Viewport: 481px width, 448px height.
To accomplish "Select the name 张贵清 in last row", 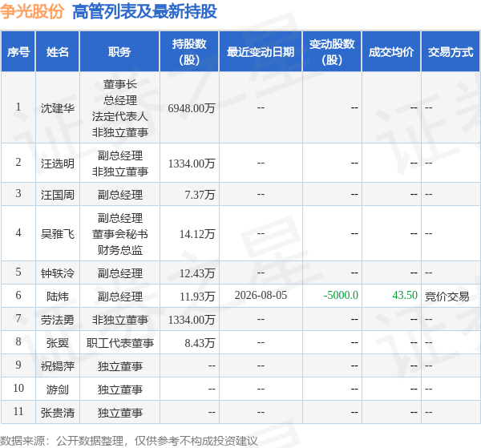I will click(58, 413).
